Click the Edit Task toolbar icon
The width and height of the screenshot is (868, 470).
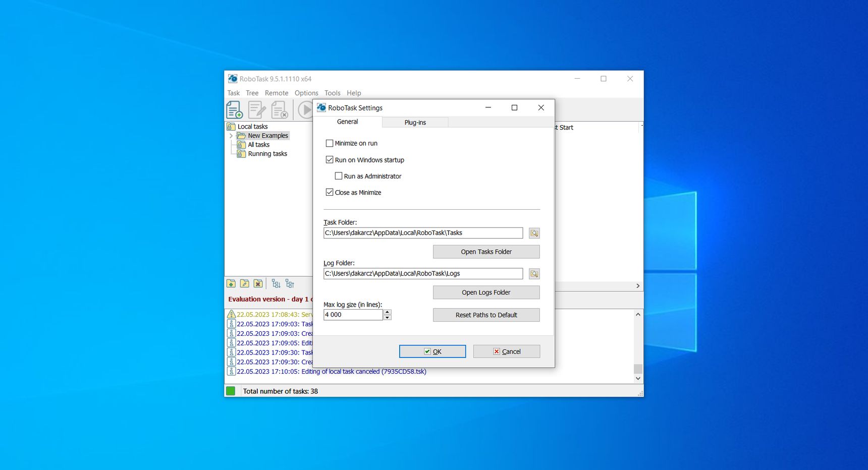tap(257, 109)
